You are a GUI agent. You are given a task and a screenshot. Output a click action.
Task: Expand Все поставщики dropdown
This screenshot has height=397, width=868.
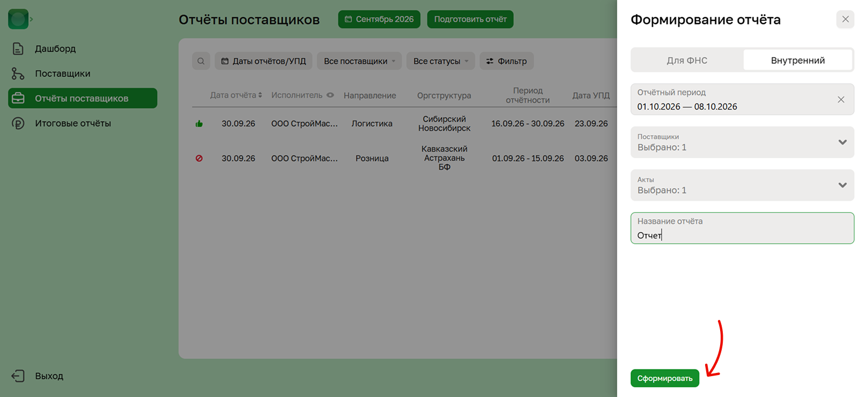point(359,61)
